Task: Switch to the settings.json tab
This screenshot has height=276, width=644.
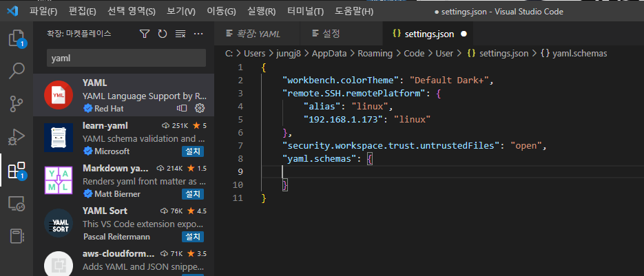Action: (x=428, y=34)
